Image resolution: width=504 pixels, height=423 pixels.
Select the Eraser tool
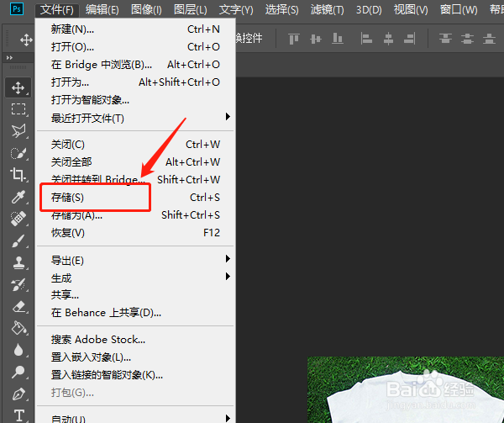point(18,306)
